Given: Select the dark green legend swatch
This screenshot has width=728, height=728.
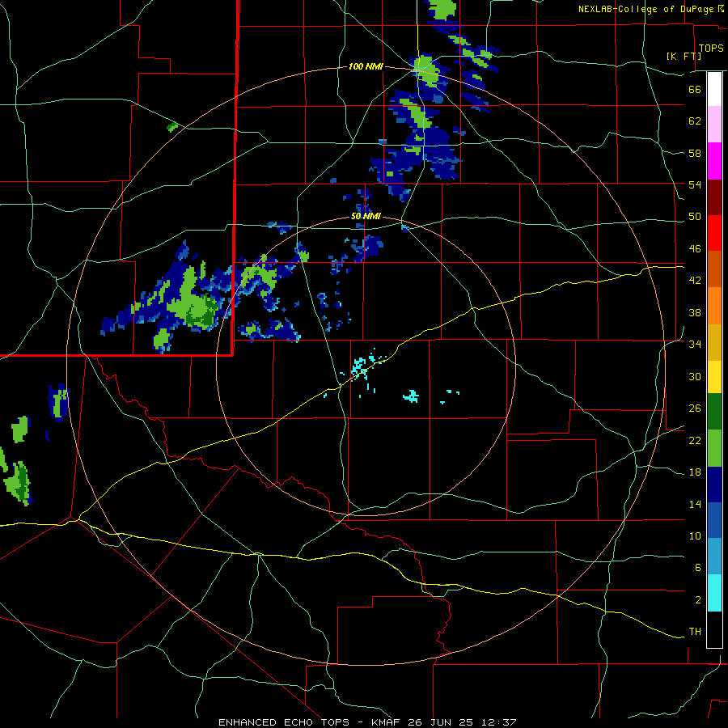Looking at the screenshot, I should point(714,412).
